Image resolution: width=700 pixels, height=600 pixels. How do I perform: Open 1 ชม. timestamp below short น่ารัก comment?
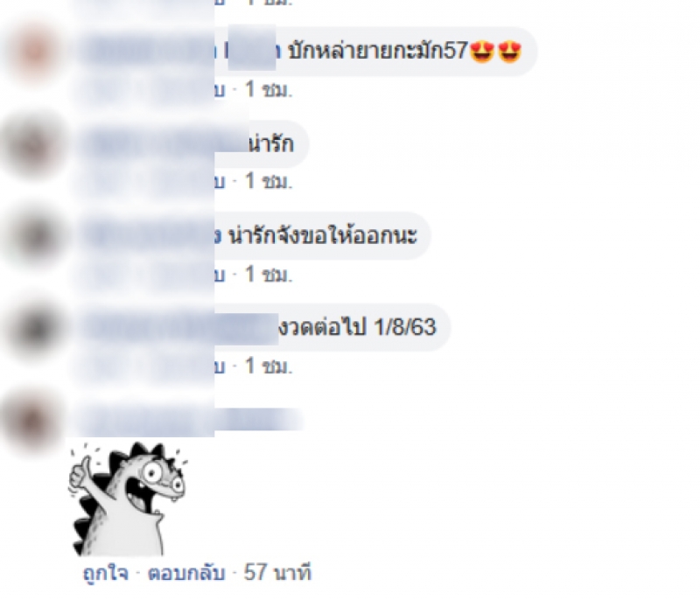[269, 182]
